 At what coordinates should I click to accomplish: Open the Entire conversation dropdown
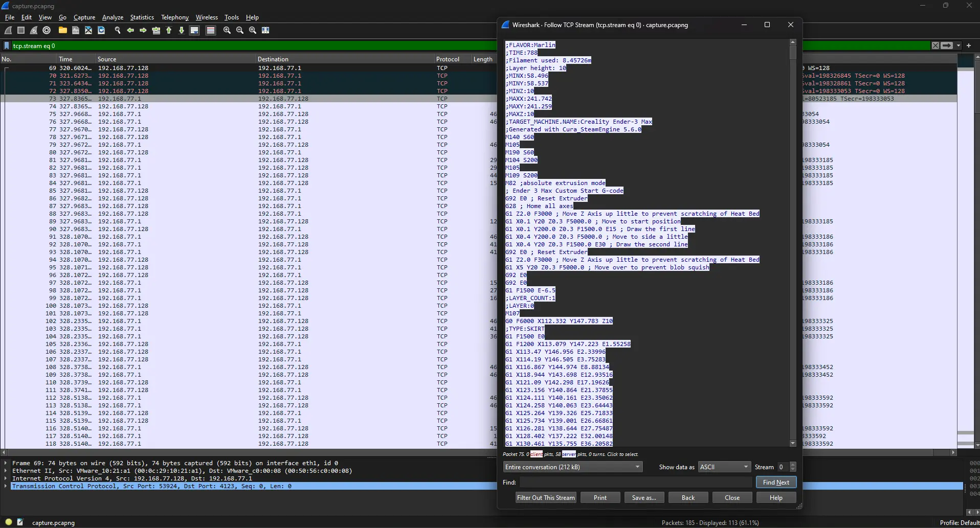(x=572, y=467)
